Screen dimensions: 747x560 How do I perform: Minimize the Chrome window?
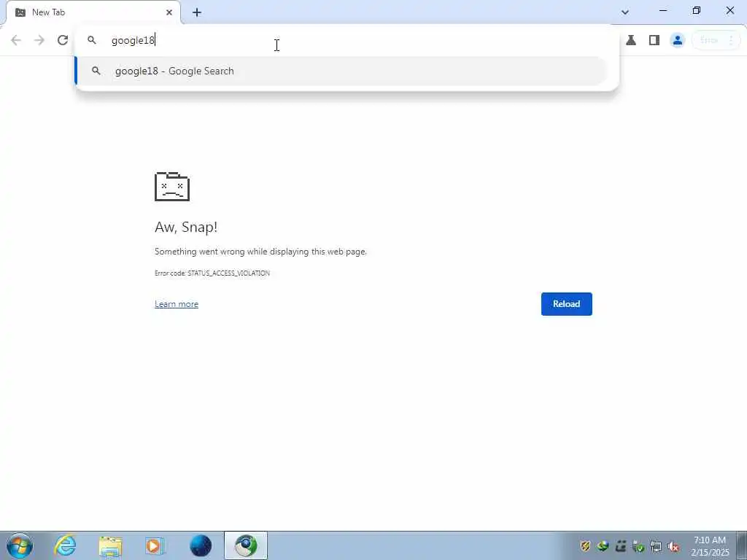point(662,10)
